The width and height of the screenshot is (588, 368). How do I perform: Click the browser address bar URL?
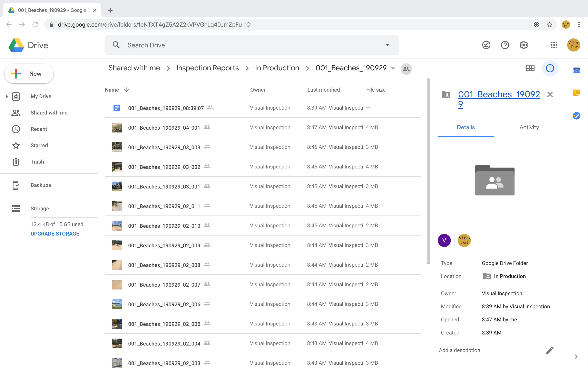(154, 25)
